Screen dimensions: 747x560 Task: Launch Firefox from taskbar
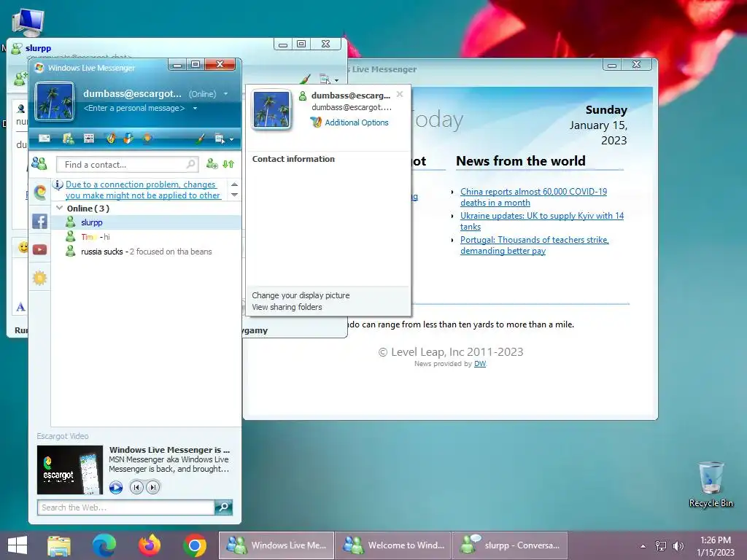149,545
